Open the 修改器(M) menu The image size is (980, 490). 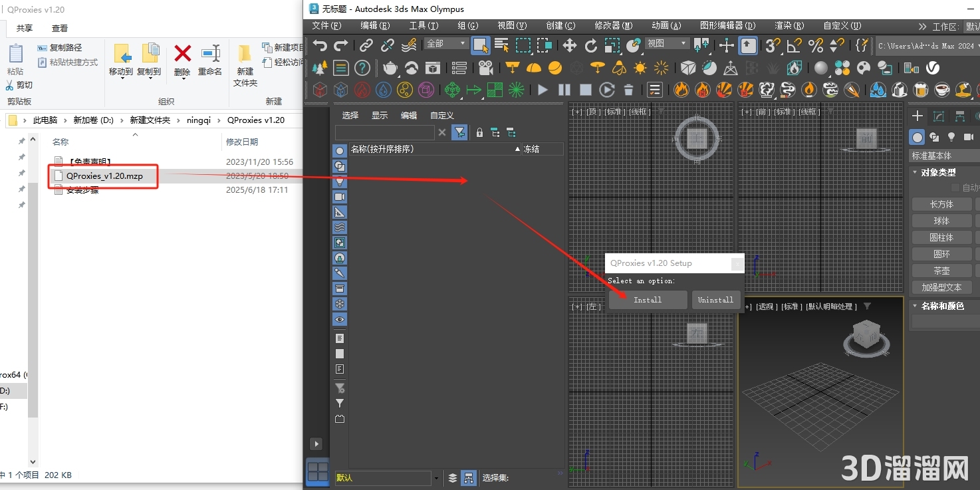[x=614, y=26]
